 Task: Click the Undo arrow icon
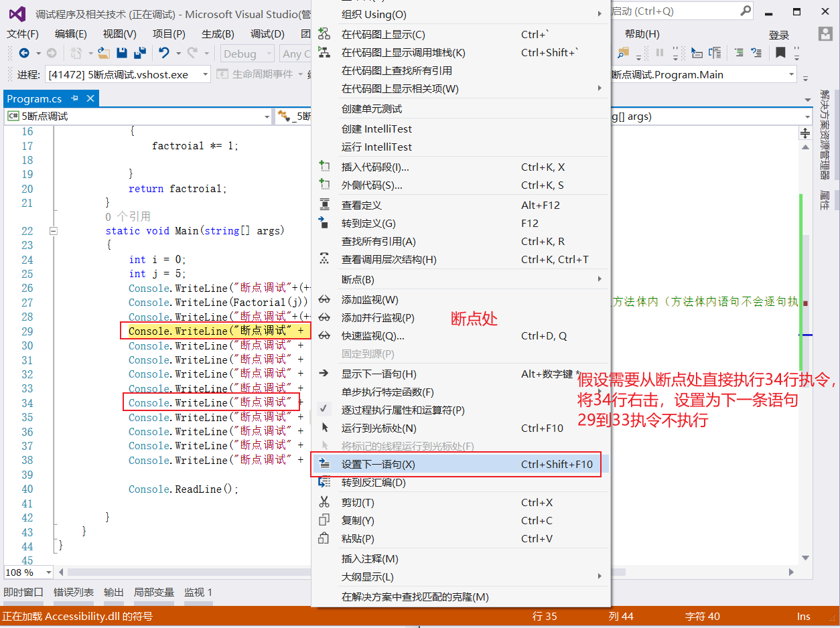point(164,53)
